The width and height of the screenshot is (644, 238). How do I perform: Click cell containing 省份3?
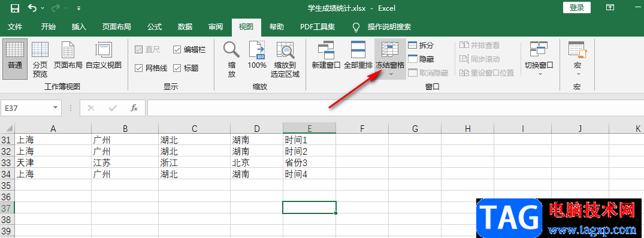click(x=309, y=162)
